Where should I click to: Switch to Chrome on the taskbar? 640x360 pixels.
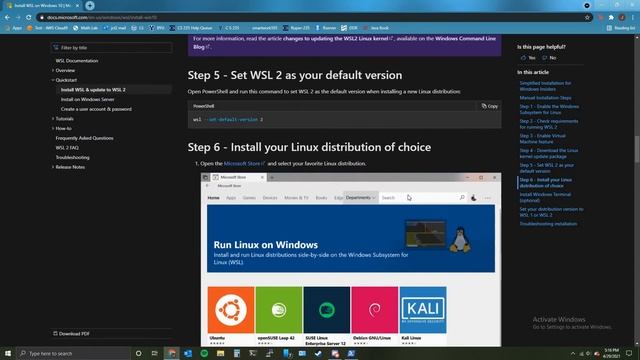coord(171,353)
